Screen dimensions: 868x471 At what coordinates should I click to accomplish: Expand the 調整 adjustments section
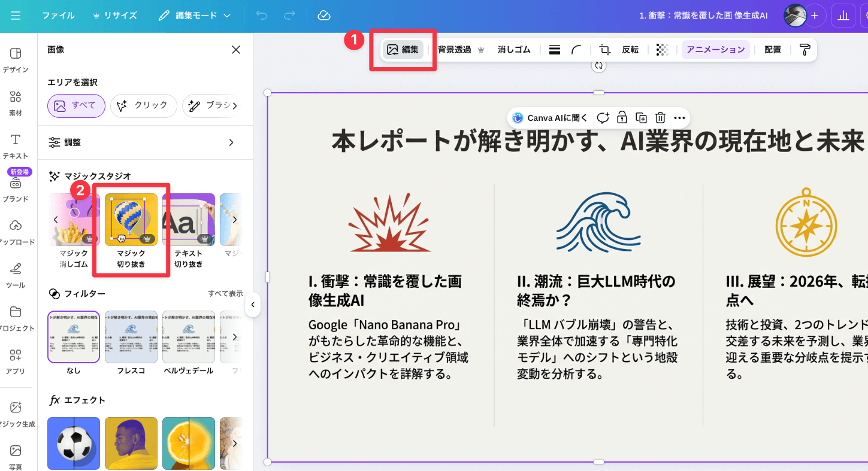(x=143, y=142)
